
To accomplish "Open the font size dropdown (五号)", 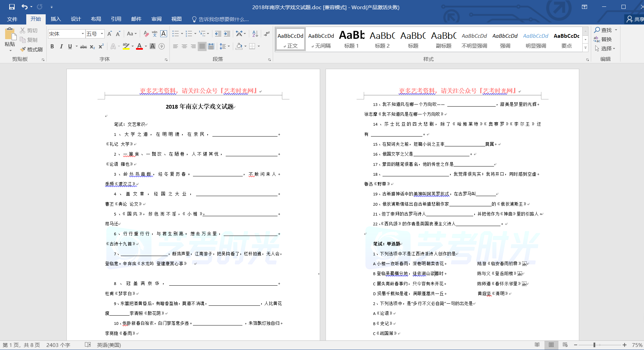I will 102,34.
